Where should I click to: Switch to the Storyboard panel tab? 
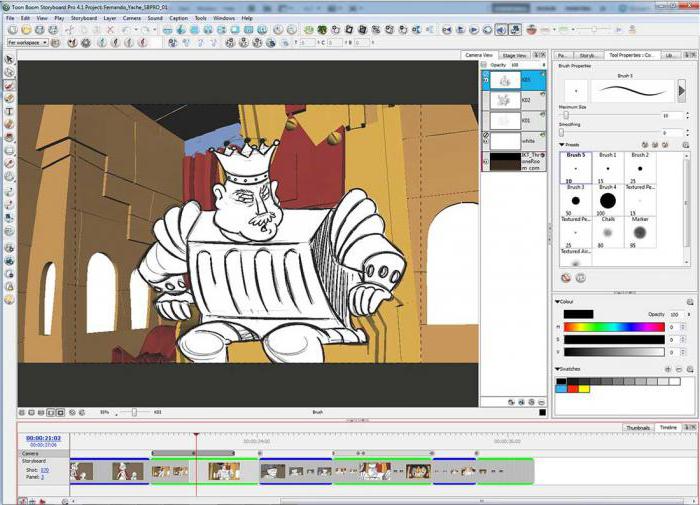coord(587,55)
